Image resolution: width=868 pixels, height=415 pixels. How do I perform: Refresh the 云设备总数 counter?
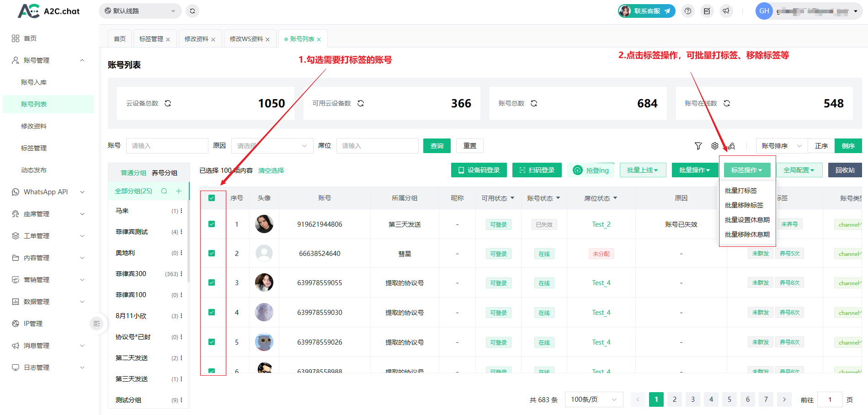click(x=168, y=103)
